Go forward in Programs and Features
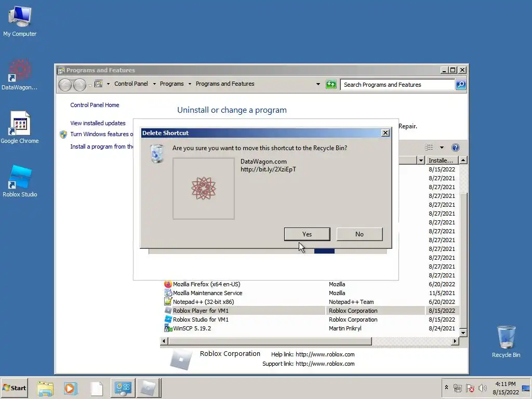 tap(79, 85)
